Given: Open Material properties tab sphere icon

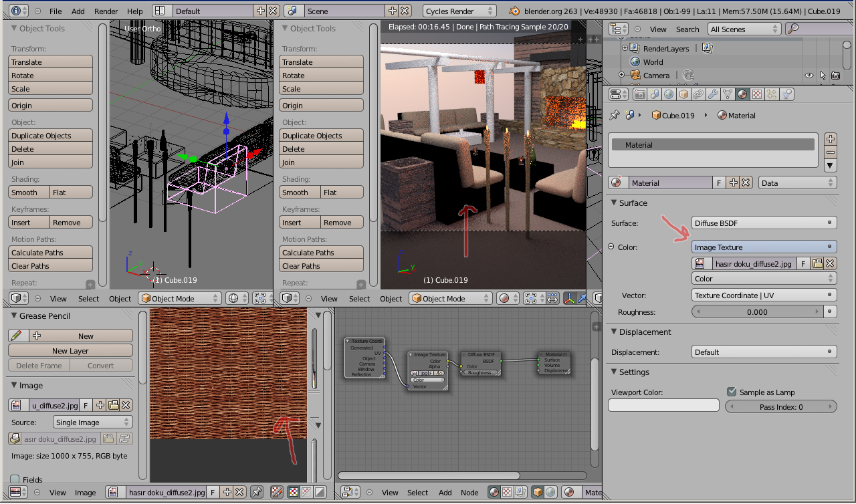Looking at the screenshot, I should 742,94.
